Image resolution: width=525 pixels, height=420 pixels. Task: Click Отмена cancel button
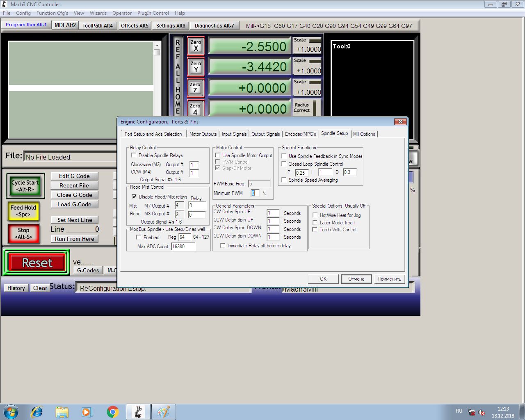coord(356,279)
